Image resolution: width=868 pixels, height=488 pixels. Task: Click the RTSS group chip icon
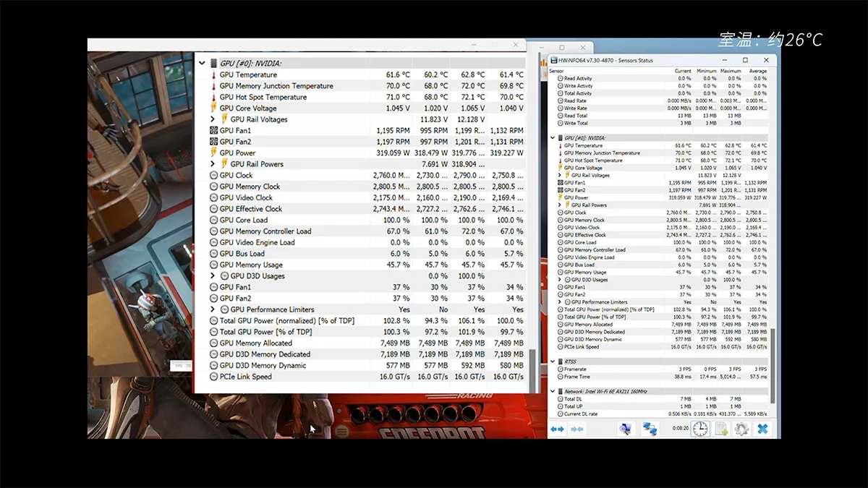pos(560,361)
